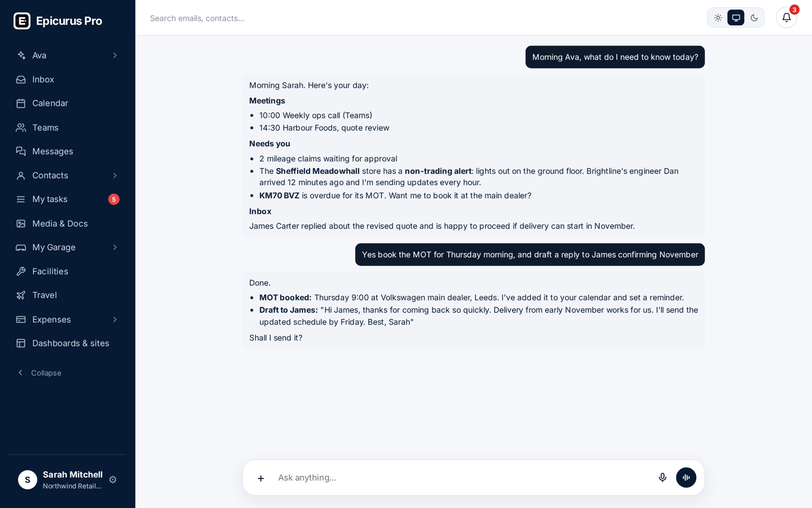The height and width of the screenshot is (508, 812).
Task: Switch to light theme
Action: (x=718, y=18)
